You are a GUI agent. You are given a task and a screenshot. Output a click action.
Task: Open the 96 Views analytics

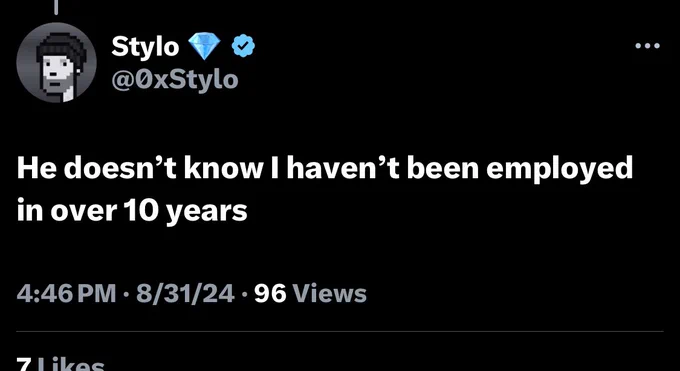[x=310, y=293]
